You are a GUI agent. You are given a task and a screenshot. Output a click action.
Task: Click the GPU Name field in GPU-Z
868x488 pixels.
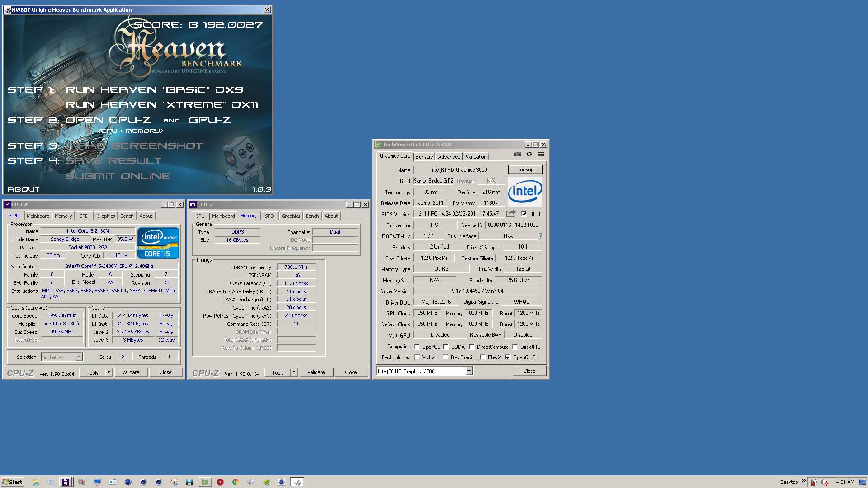point(458,170)
